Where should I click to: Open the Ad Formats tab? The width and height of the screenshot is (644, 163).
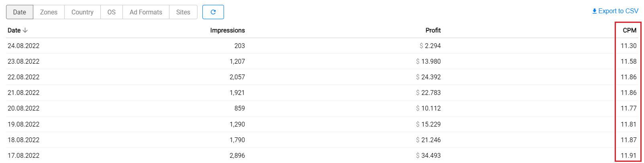(146, 12)
